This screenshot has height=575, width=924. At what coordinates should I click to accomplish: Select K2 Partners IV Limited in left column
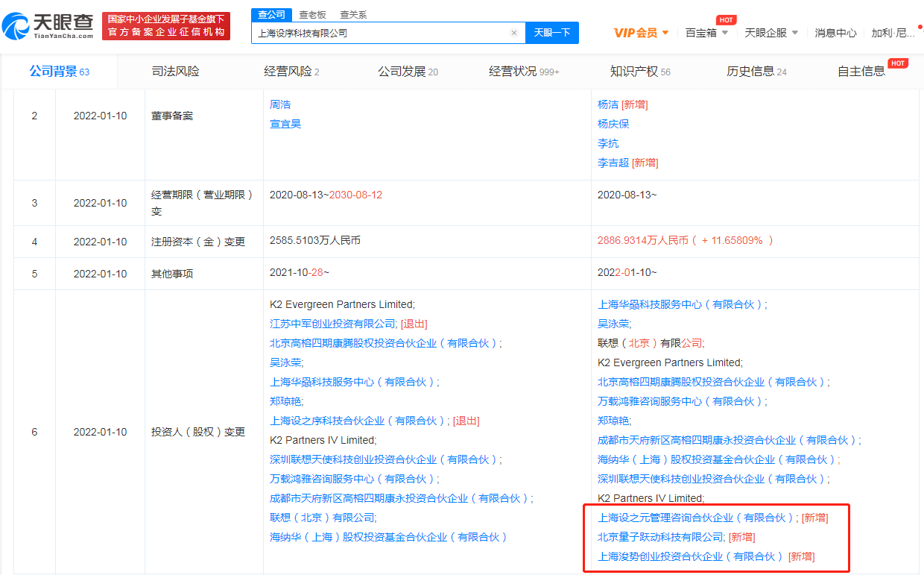pos(323,440)
